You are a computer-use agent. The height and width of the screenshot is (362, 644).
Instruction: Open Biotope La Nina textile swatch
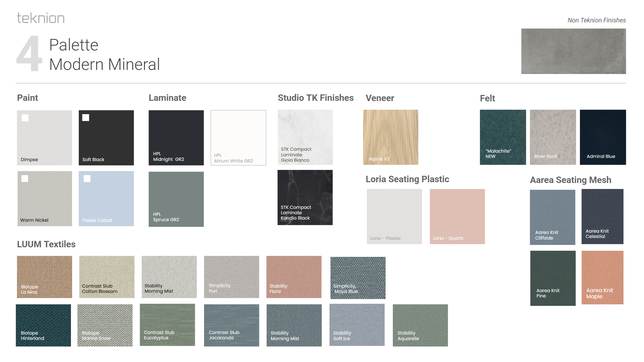coord(45,277)
